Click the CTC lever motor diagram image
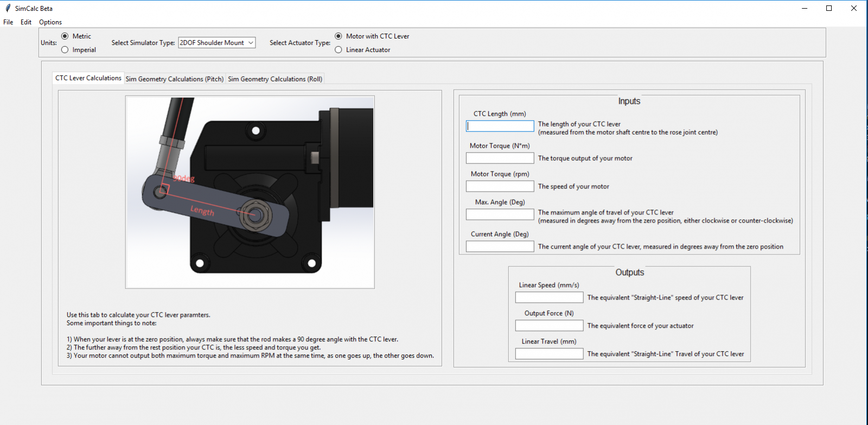The image size is (868, 425). coord(250,192)
